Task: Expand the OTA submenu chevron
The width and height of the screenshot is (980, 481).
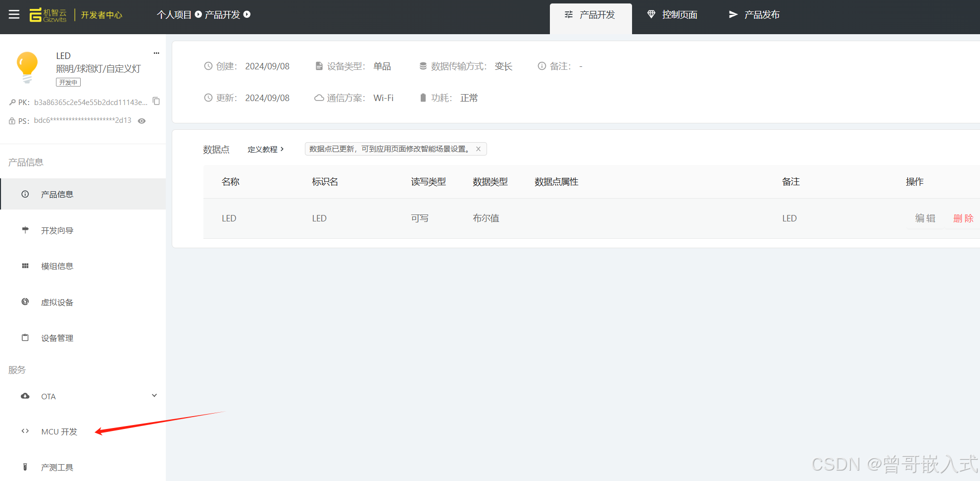Action: coord(154,396)
